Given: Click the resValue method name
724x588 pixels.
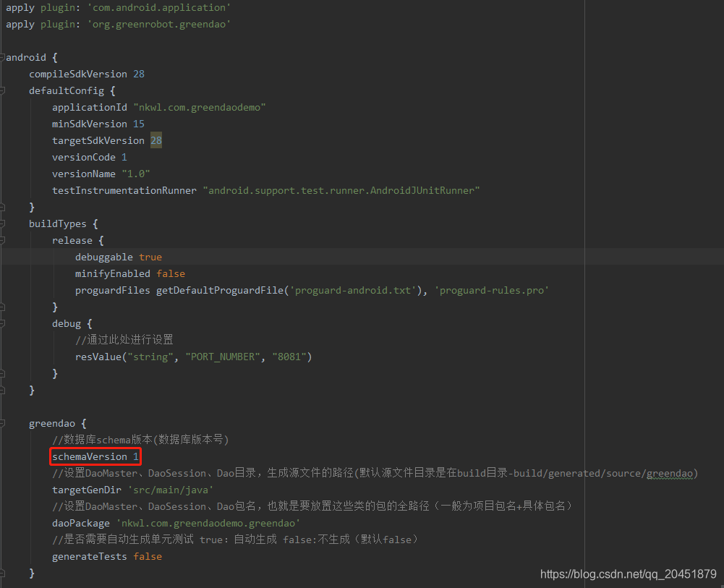Looking at the screenshot, I should (98, 357).
